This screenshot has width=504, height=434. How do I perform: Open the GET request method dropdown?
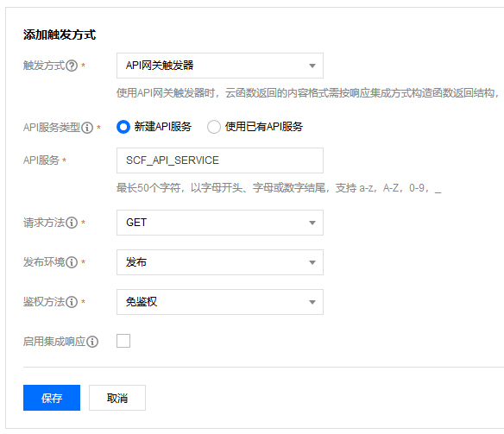[x=220, y=223]
